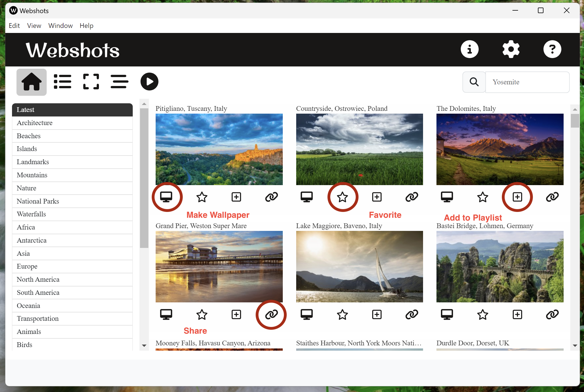The image size is (584, 392).
Task: Open the Window menu
Action: click(60, 26)
